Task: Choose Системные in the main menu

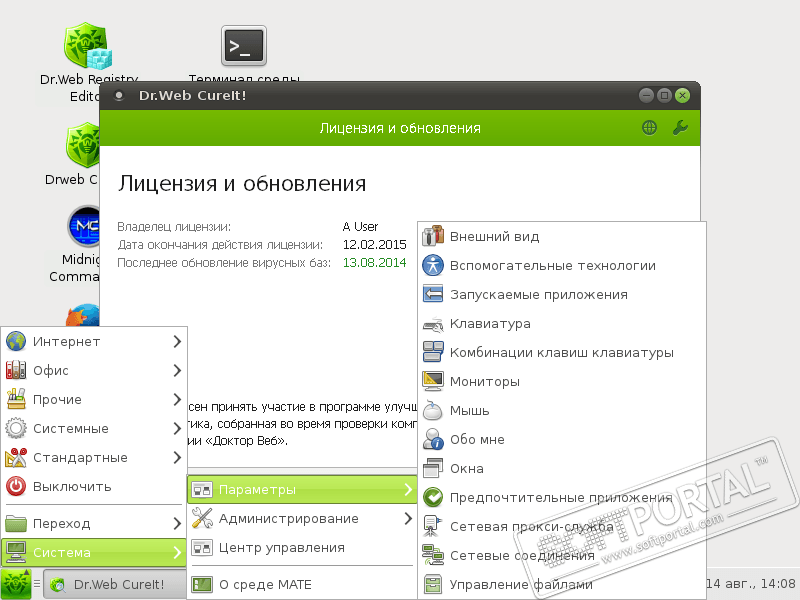Action: coord(94,429)
